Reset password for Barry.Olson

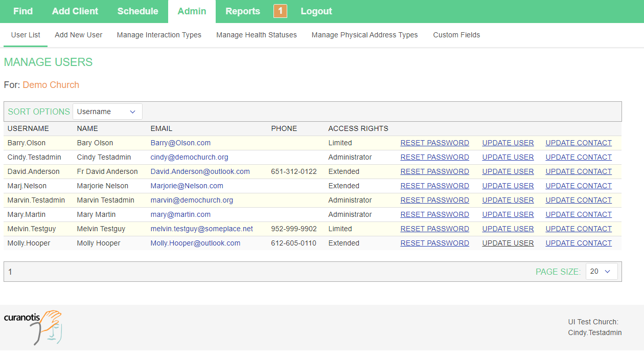tap(434, 143)
